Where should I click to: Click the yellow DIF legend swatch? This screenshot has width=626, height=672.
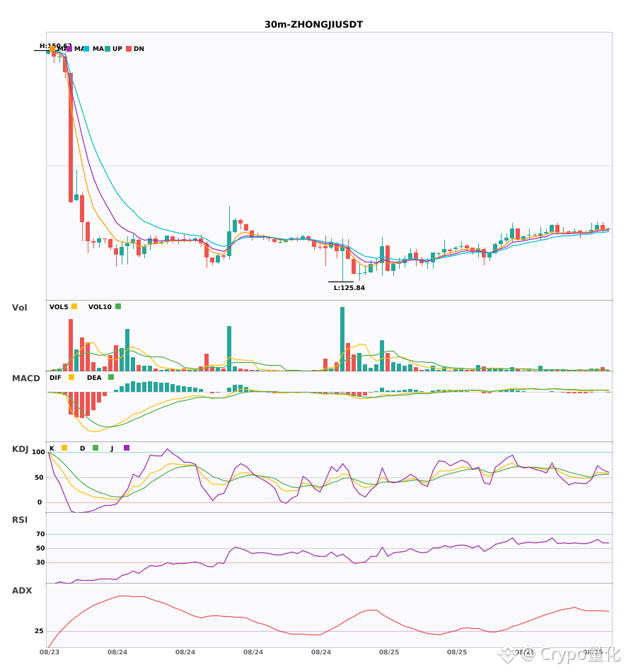pos(71,377)
